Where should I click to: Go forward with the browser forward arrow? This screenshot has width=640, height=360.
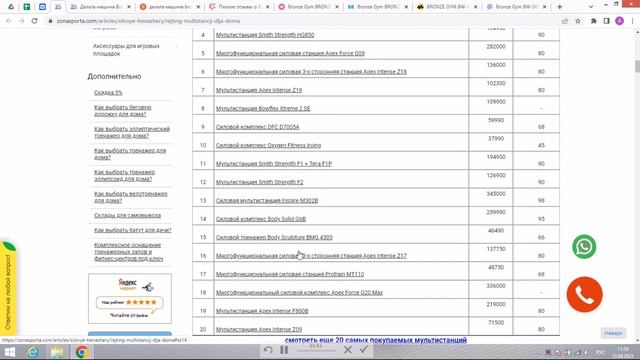21,21
